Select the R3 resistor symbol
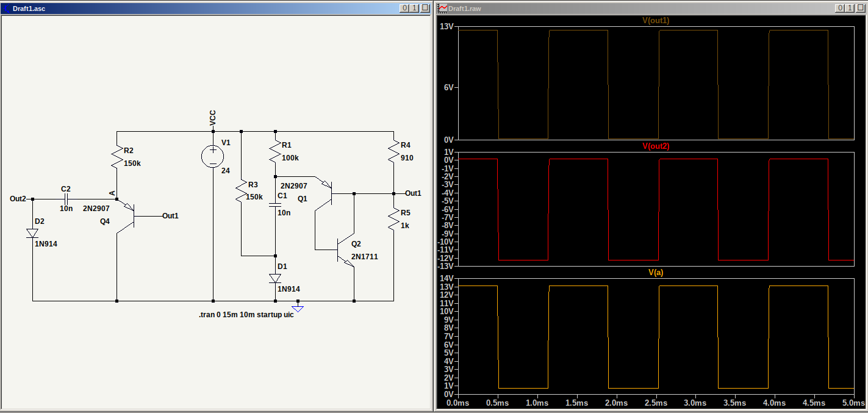 (242, 191)
